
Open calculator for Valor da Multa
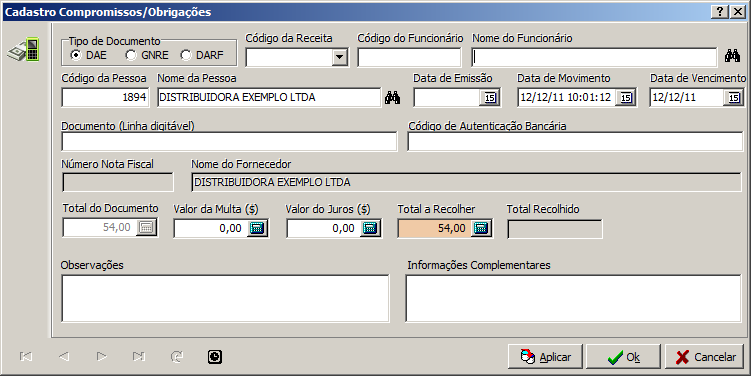click(257, 228)
